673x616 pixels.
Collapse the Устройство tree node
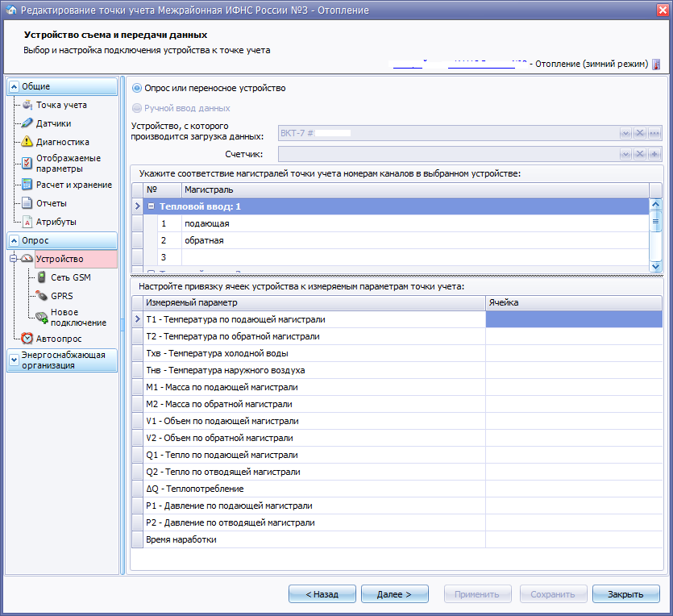(x=14, y=259)
